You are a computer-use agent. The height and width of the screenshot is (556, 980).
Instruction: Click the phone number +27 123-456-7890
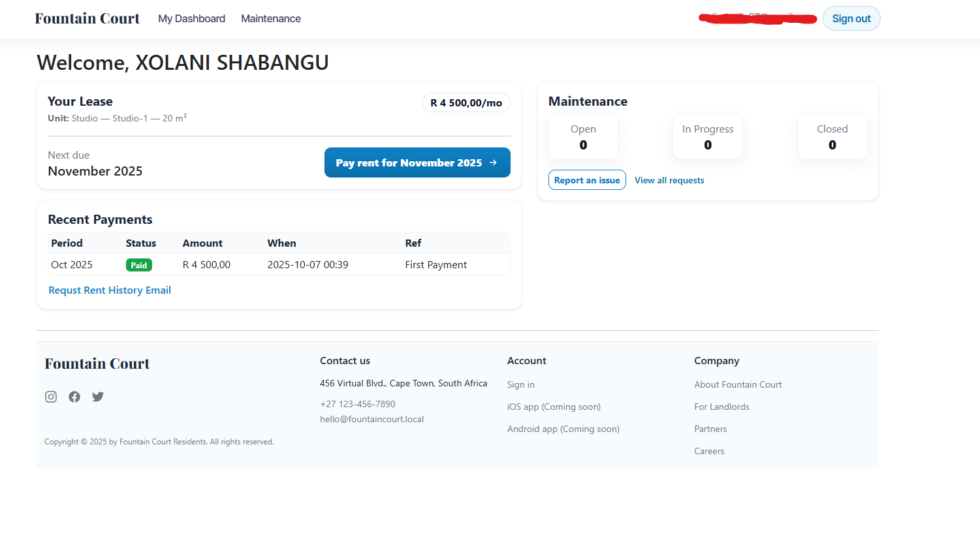358,405
